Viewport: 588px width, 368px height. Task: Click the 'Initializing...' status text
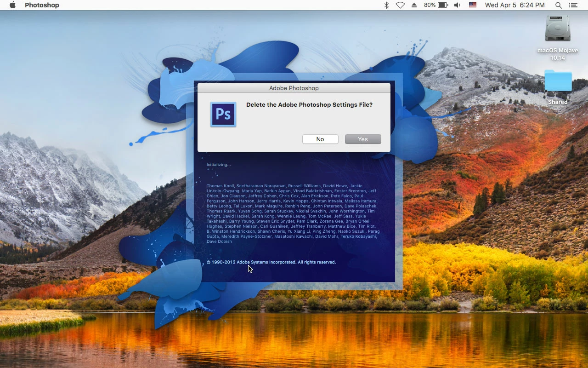click(219, 165)
